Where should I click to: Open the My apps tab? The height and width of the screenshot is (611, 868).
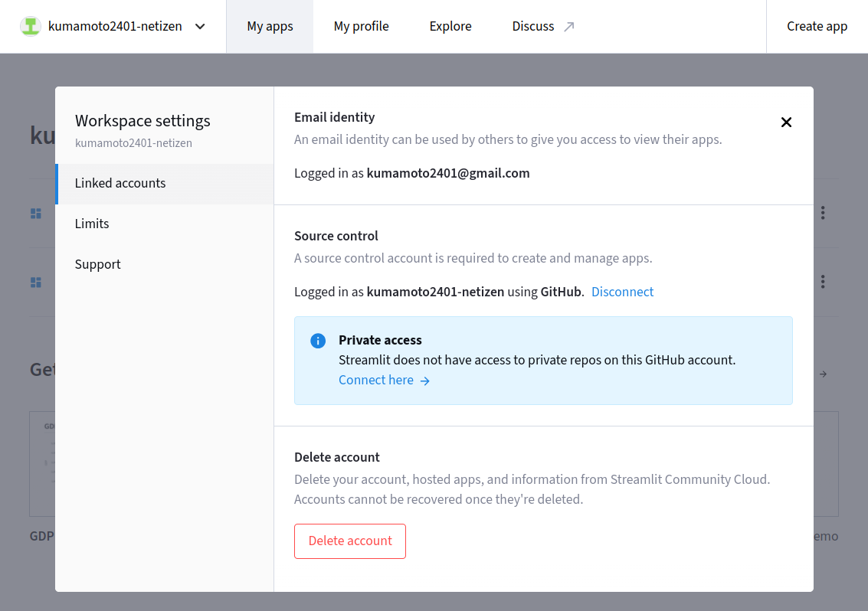pyautogui.click(x=270, y=27)
